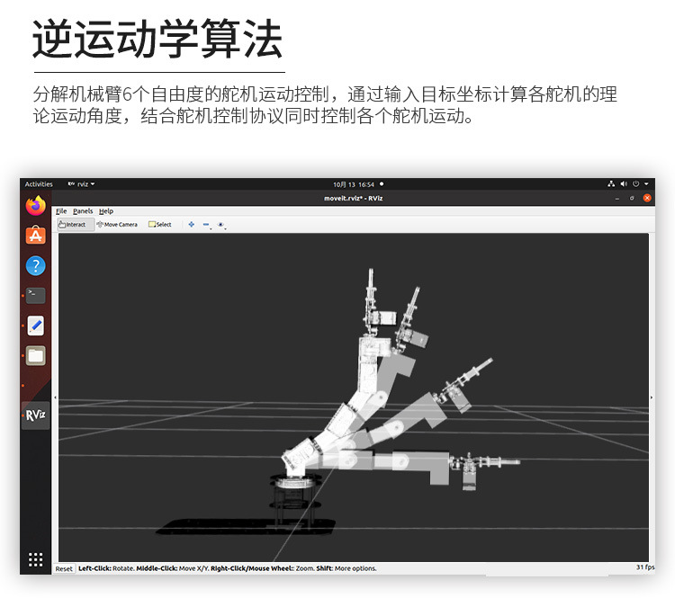
Task: Click the power icon in top bar
Action: [x=635, y=184]
